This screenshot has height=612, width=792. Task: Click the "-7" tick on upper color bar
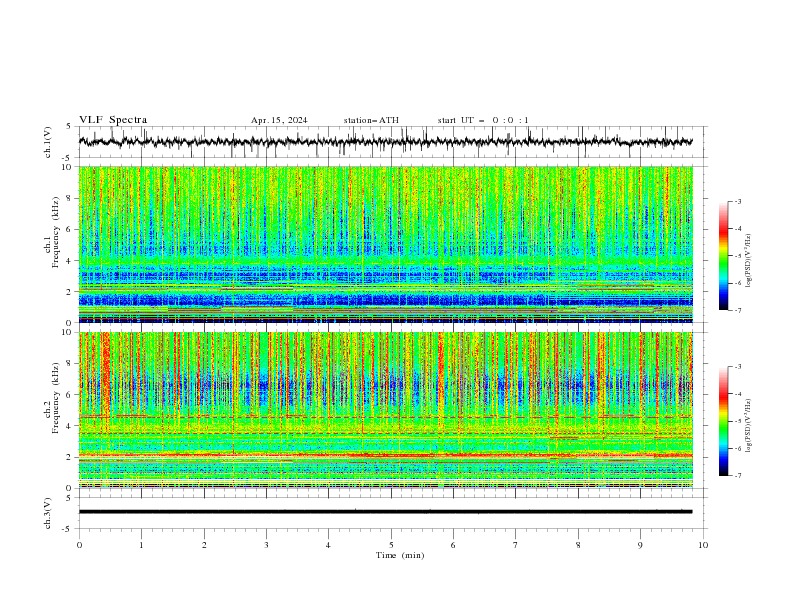tap(738, 311)
